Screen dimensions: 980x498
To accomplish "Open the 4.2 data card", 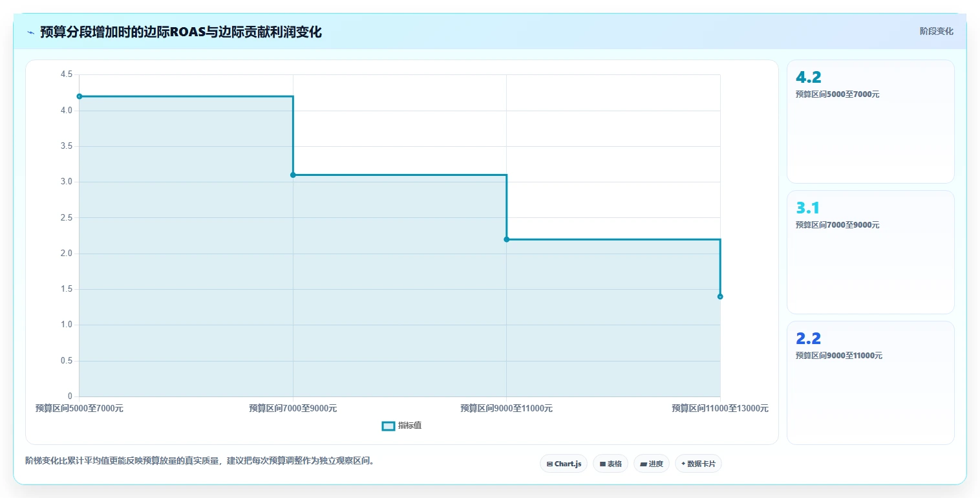I will tap(870, 122).
